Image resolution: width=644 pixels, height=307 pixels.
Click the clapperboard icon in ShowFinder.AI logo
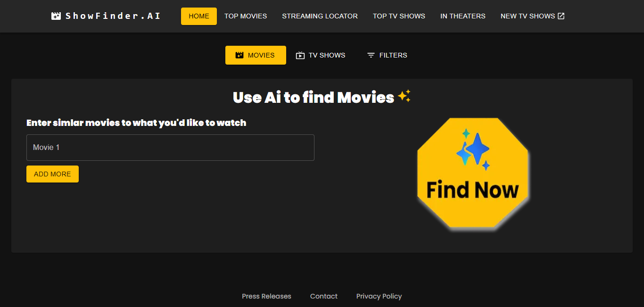pos(56,15)
